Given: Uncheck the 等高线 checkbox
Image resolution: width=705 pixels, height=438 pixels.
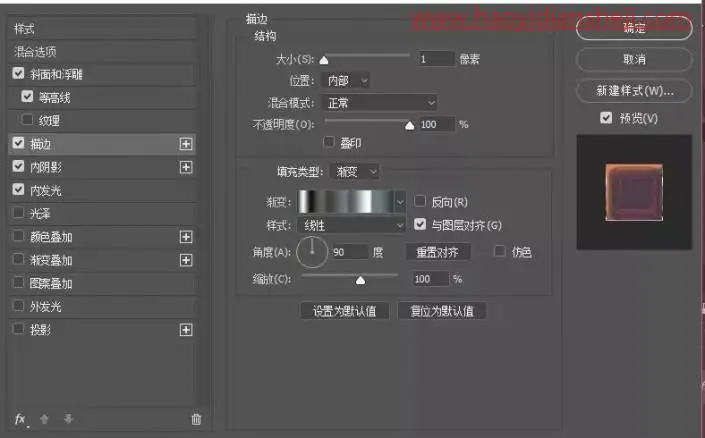Looking at the screenshot, I should point(27,97).
